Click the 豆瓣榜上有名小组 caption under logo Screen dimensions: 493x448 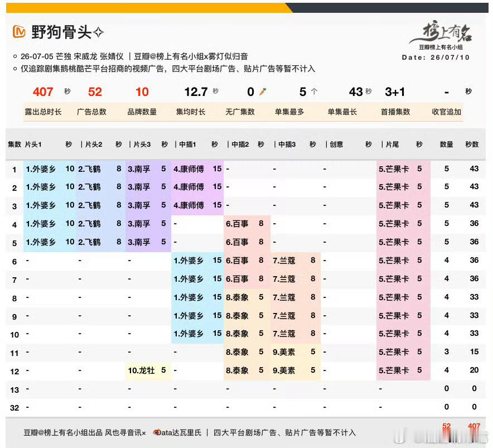(441, 47)
